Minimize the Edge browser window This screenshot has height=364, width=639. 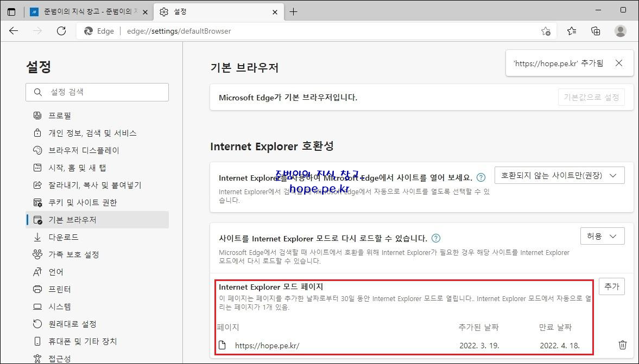[598, 10]
